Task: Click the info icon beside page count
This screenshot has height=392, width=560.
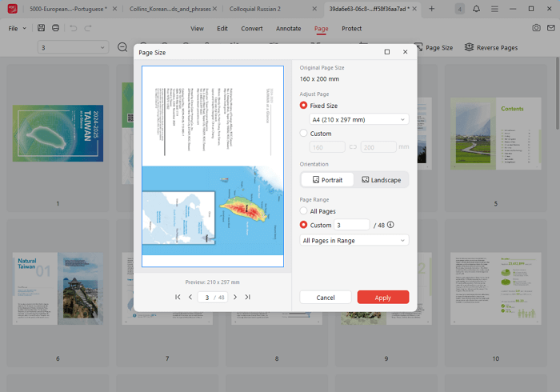Action: (x=390, y=225)
